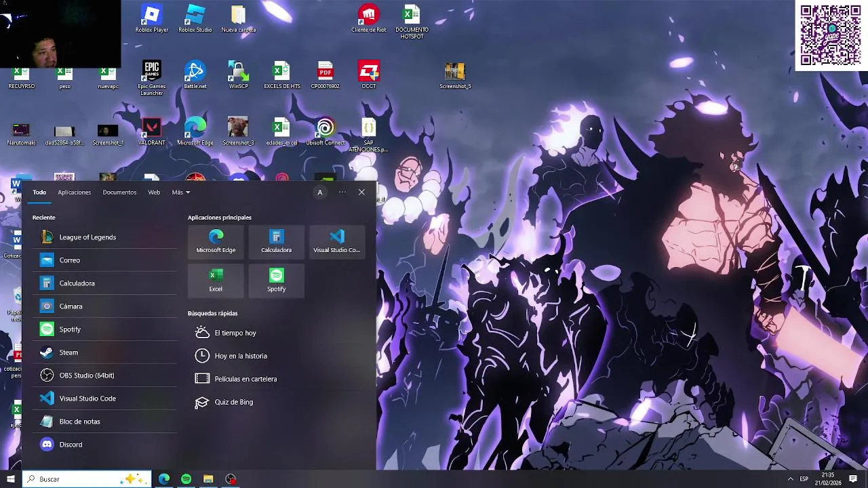Open Correo from recent list

[x=104, y=260]
